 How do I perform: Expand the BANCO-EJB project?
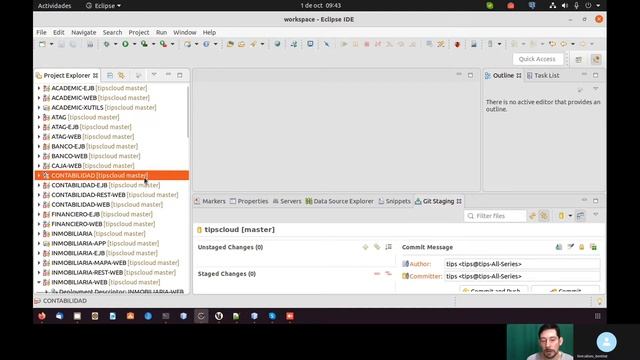(39, 146)
